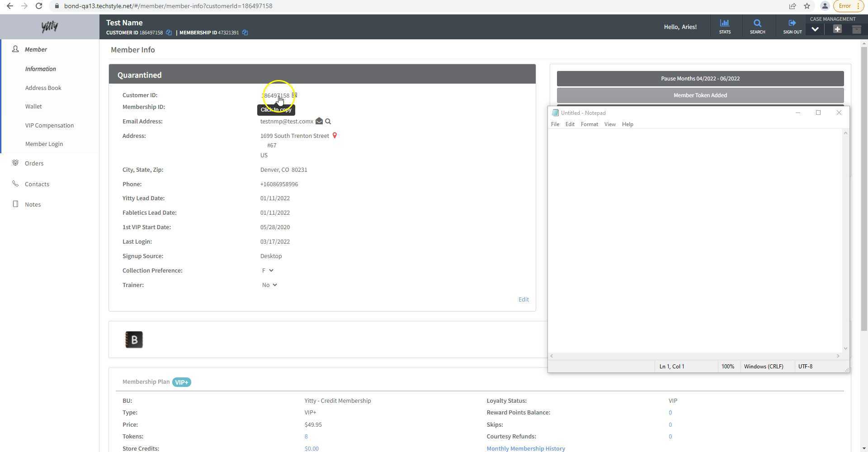Open the case archive box icon
The image size is (868, 452).
tap(856, 29)
